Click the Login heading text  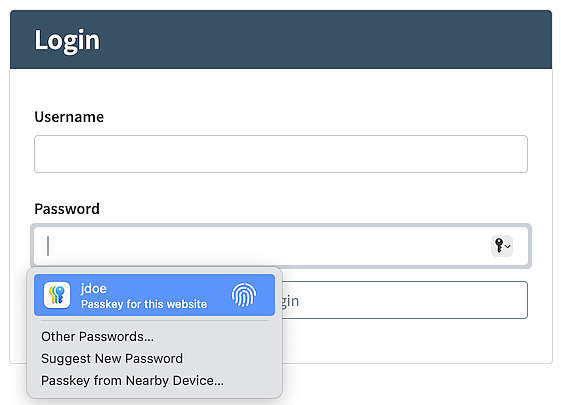coord(67,40)
